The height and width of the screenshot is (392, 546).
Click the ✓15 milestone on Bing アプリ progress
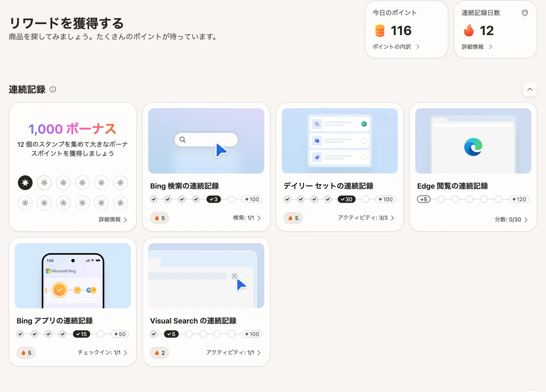click(x=82, y=334)
